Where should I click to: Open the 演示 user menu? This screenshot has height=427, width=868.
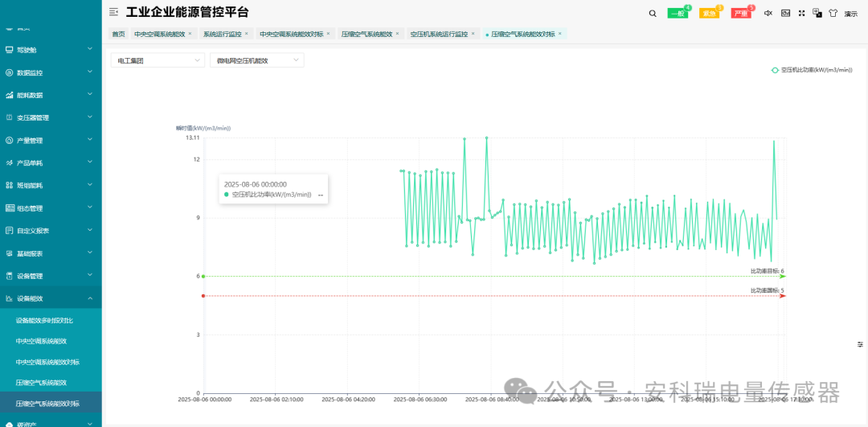[x=851, y=14]
